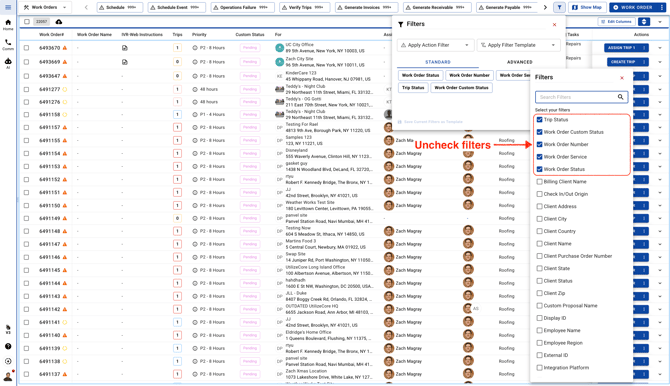The height and width of the screenshot is (386, 670).
Task: Click the WORK ORDER create button
Action: [x=633, y=7]
